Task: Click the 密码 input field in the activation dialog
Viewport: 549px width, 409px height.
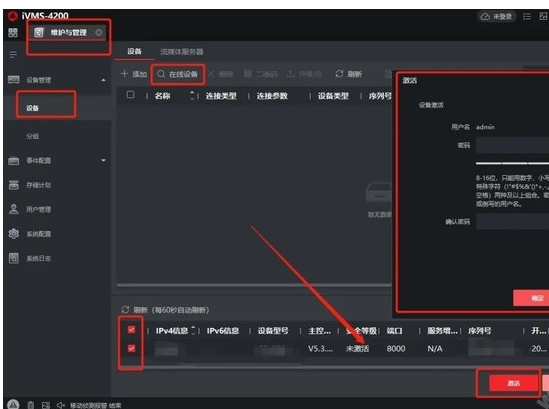Action: [x=512, y=145]
